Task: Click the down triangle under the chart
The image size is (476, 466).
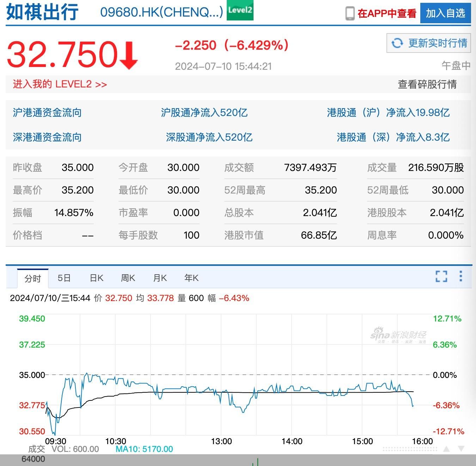Action: point(461,449)
